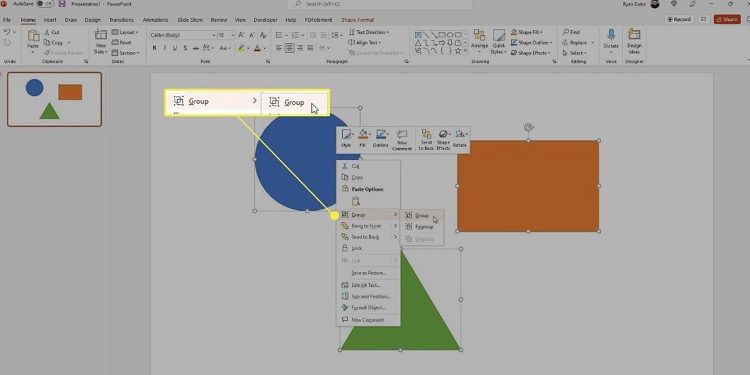The image size is (750, 375).
Task: Toggle the AutoSave switch
Action: [44, 4]
